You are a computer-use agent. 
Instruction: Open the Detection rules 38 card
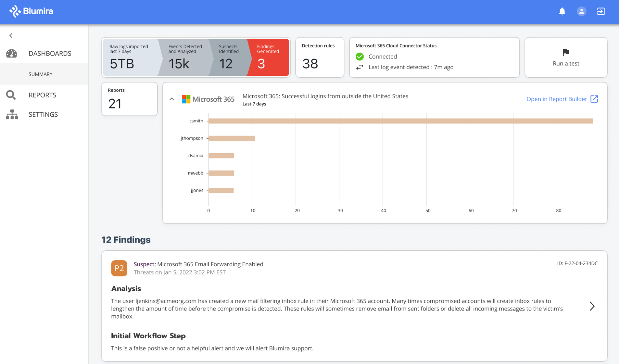click(x=320, y=57)
